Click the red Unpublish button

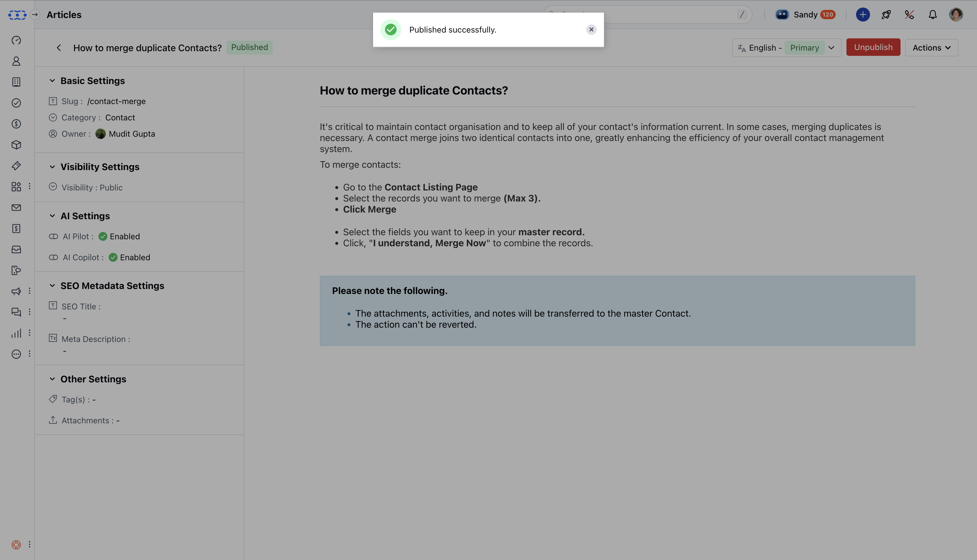tap(873, 47)
